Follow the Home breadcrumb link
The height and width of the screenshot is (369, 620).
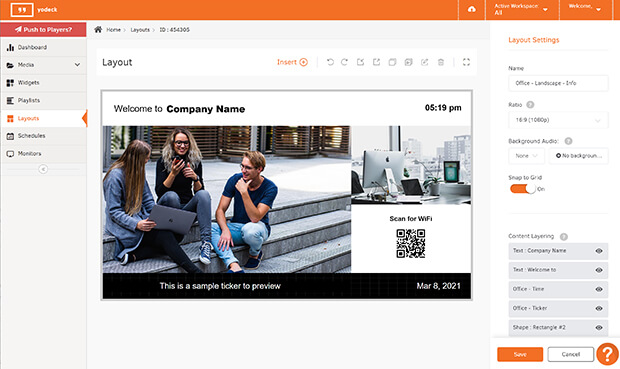coord(113,30)
